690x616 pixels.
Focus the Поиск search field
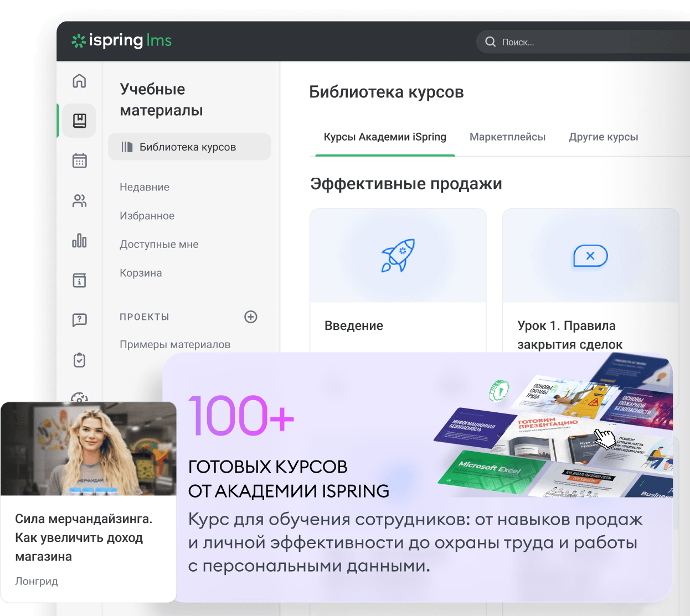click(x=583, y=42)
